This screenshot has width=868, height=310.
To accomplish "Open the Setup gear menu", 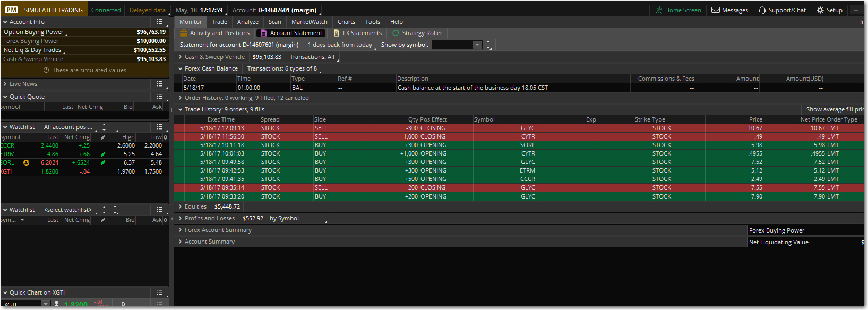I will (x=829, y=10).
